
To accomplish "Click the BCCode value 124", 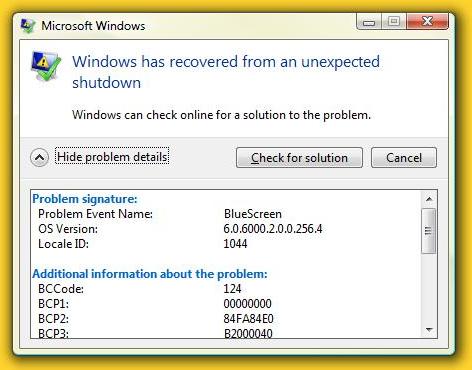I will pos(232,289).
